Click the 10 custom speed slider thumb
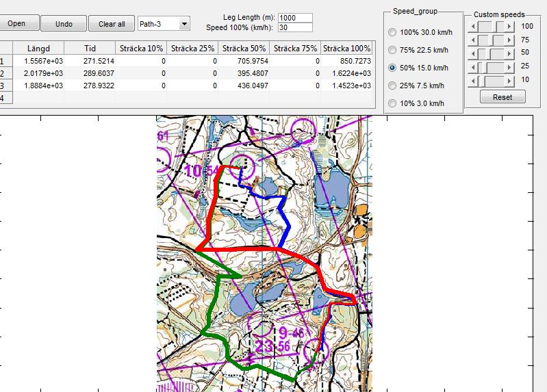This screenshot has width=547, height=392. 481,81
